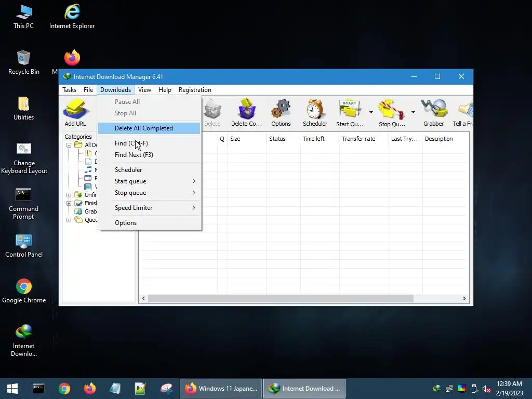Choose Find (Ctrl-F) in Downloads menu
This screenshot has width=532, height=399.
pyautogui.click(x=149, y=143)
